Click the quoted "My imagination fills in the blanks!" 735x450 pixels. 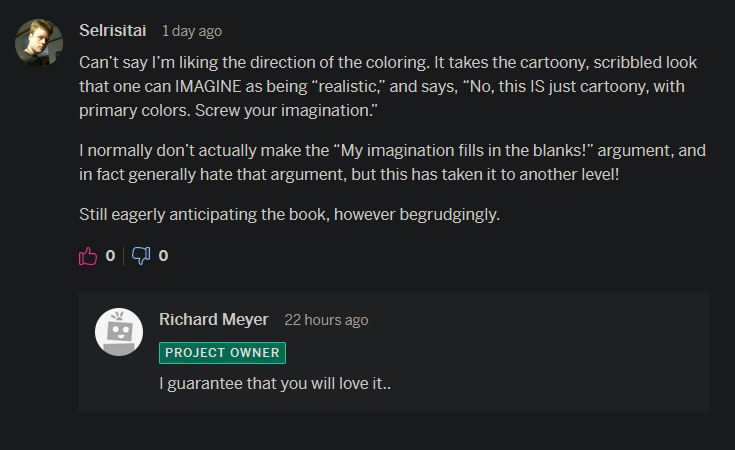(464, 150)
